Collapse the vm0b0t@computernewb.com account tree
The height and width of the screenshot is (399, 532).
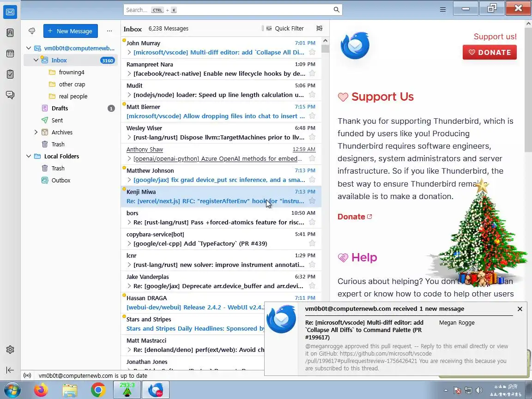click(x=29, y=48)
